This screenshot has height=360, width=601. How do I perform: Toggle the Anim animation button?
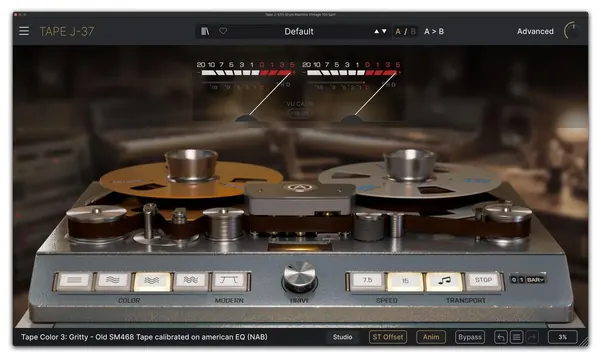431,337
